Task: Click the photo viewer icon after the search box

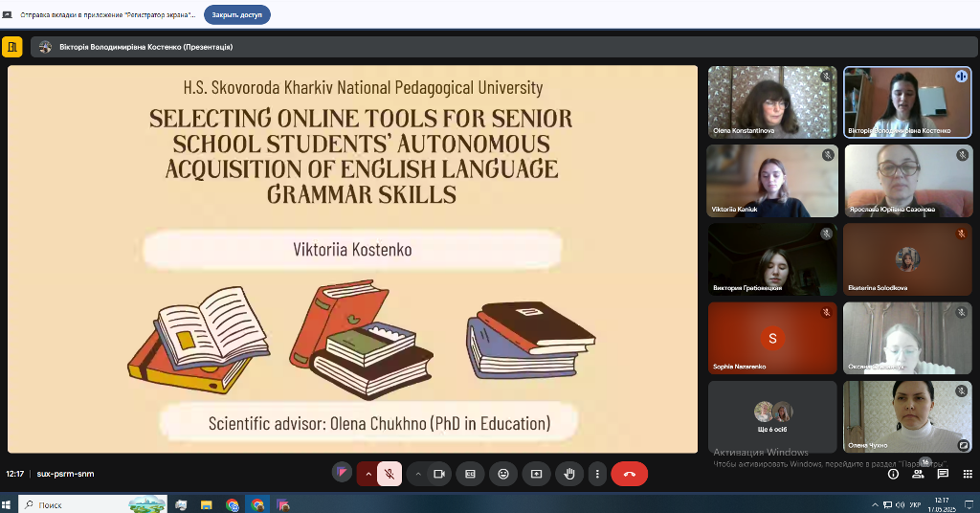Action: click(181, 504)
